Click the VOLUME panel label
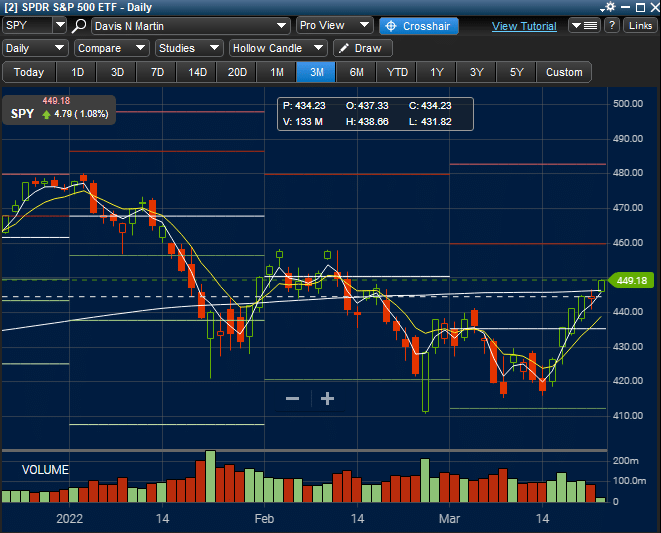 tap(45, 470)
